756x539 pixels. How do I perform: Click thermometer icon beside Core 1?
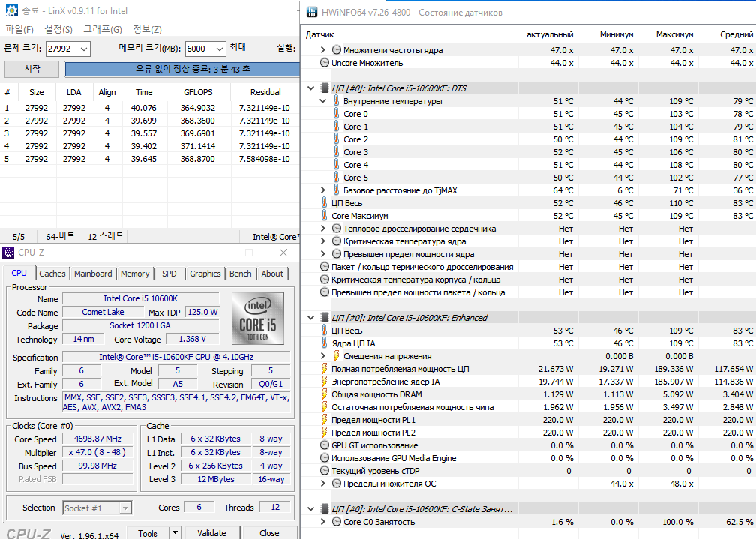tap(337, 126)
